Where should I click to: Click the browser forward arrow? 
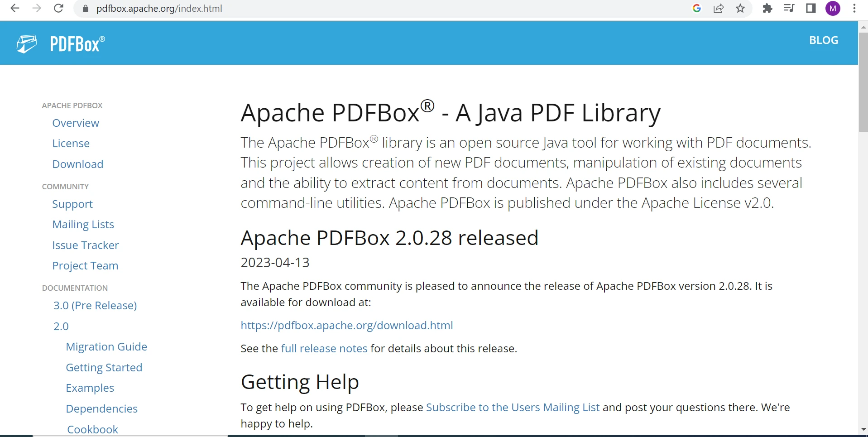(37, 8)
